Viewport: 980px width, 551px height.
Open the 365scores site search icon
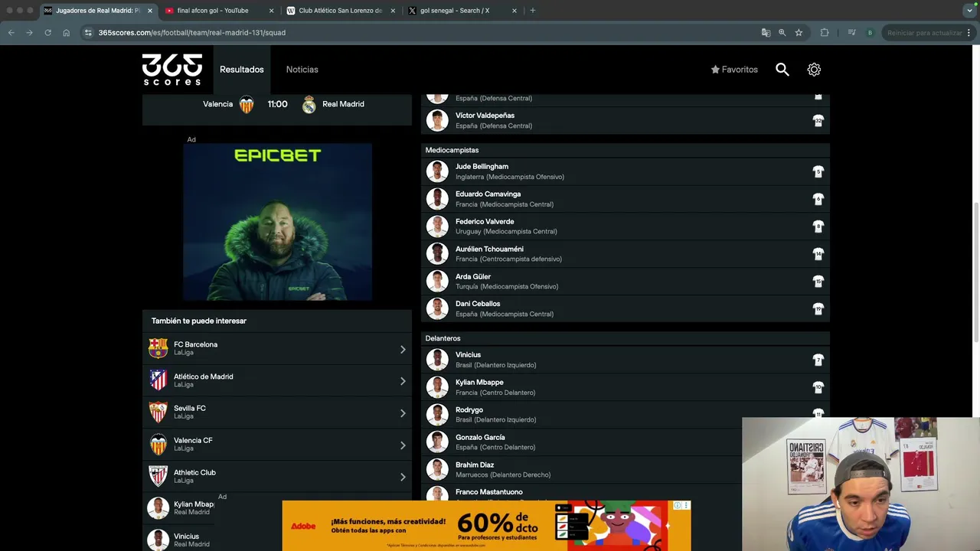coord(782,70)
